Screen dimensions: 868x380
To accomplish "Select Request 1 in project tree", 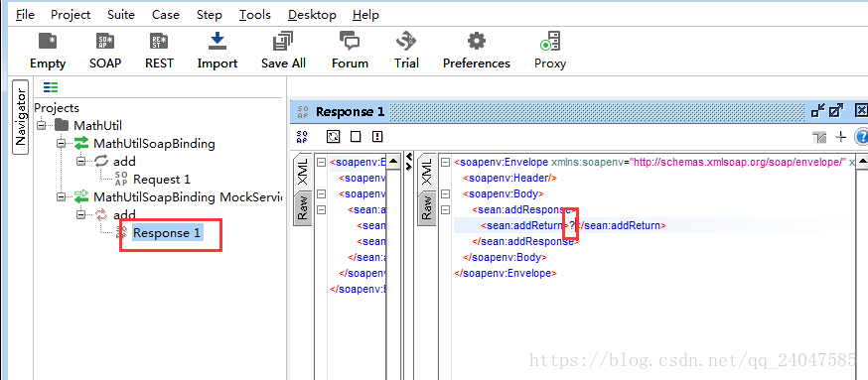I will [x=162, y=180].
